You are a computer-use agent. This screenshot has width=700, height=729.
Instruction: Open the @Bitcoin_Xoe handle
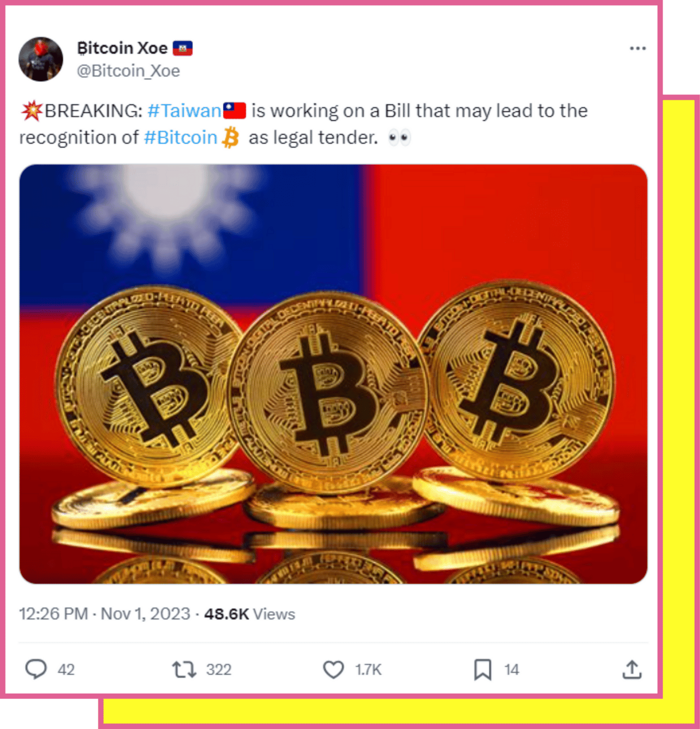point(128,71)
